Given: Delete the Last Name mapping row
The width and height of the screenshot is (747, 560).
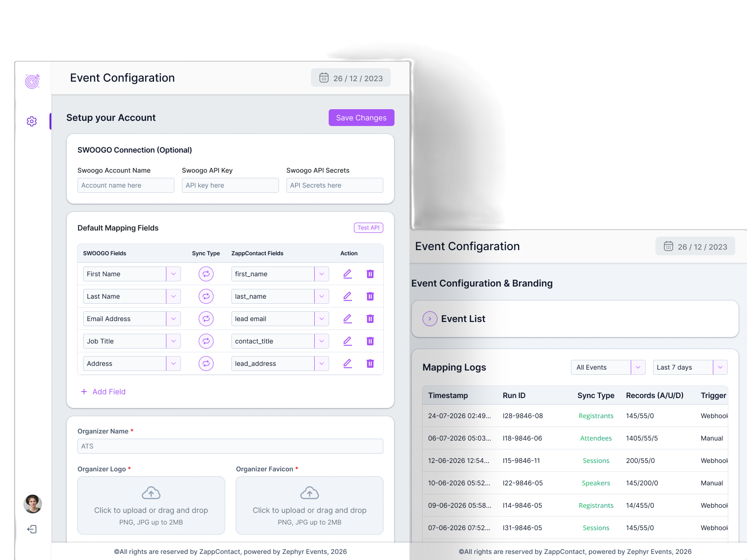Looking at the screenshot, I should 370,296.
